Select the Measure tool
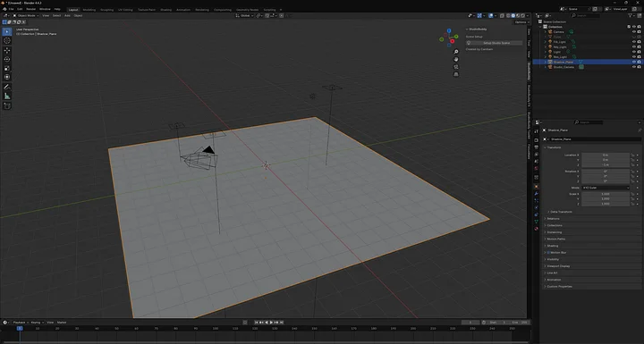644x344 pixels. 7,96
